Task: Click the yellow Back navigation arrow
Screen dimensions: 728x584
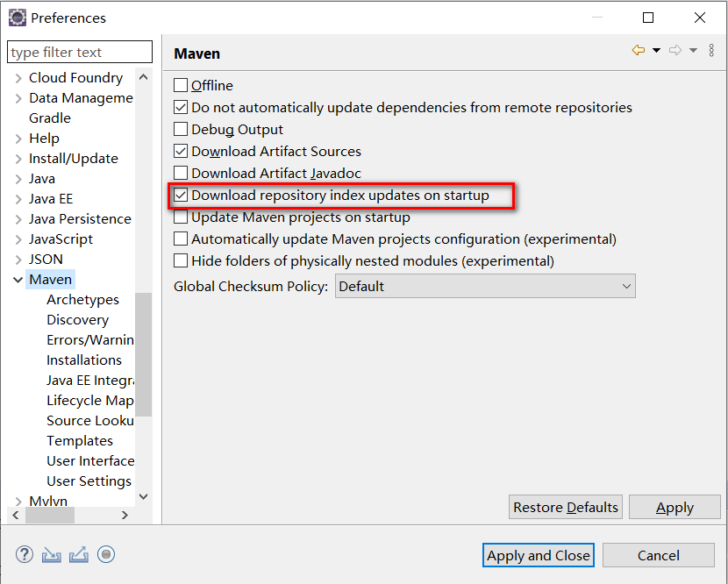Action: [639, 50]
